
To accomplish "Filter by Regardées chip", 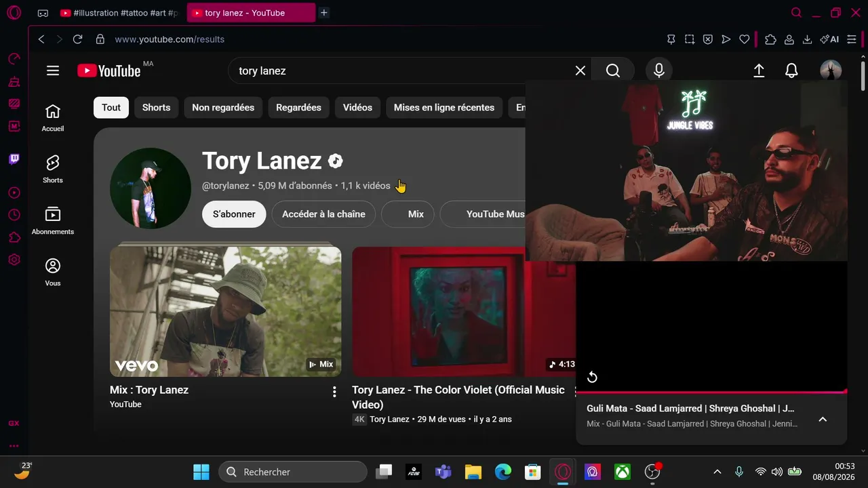I will [x=298, y=107].
